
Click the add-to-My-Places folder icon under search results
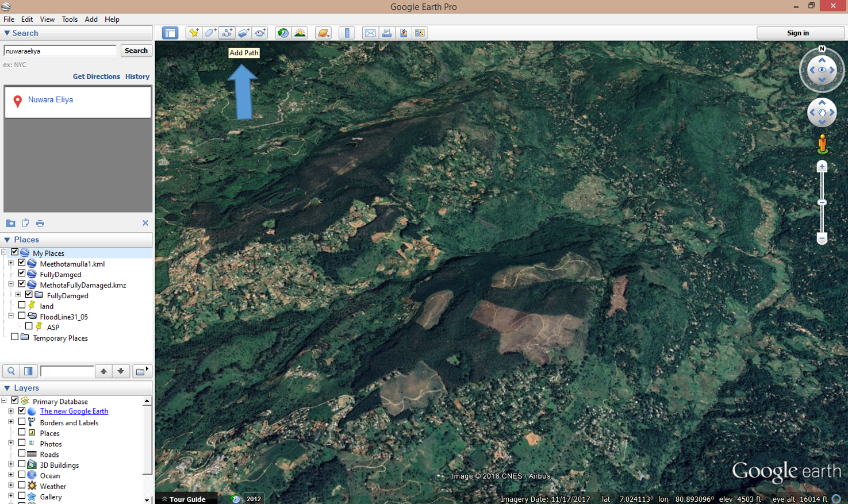[10, 223]
